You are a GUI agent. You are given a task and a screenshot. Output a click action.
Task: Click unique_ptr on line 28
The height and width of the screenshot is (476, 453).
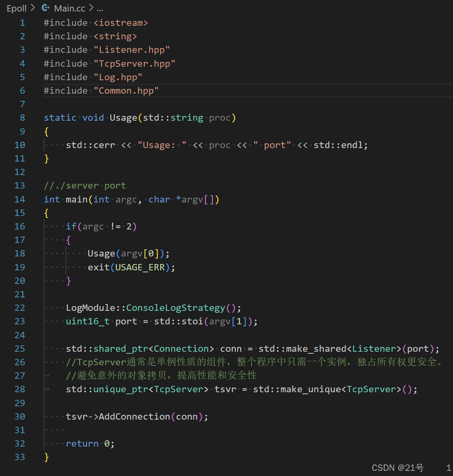(x=121, y=389)
